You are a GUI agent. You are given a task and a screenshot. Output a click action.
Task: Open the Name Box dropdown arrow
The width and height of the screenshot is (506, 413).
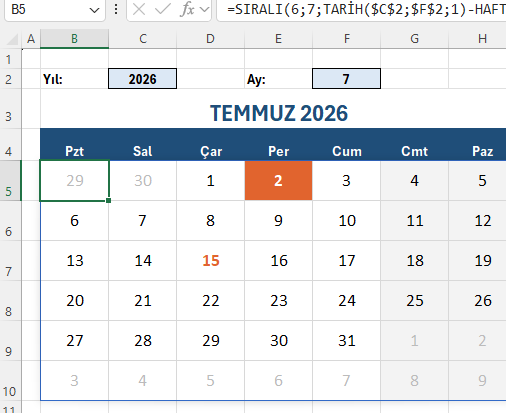pos(94,10)
